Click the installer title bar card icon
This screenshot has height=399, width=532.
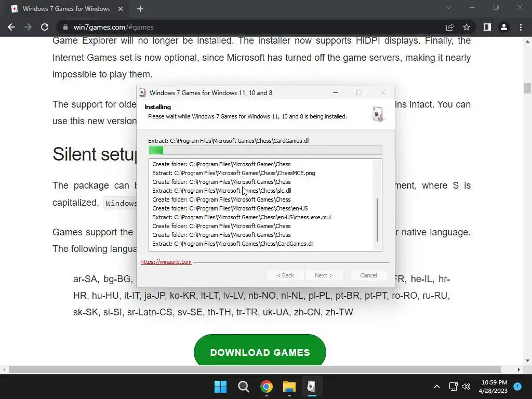142,92
